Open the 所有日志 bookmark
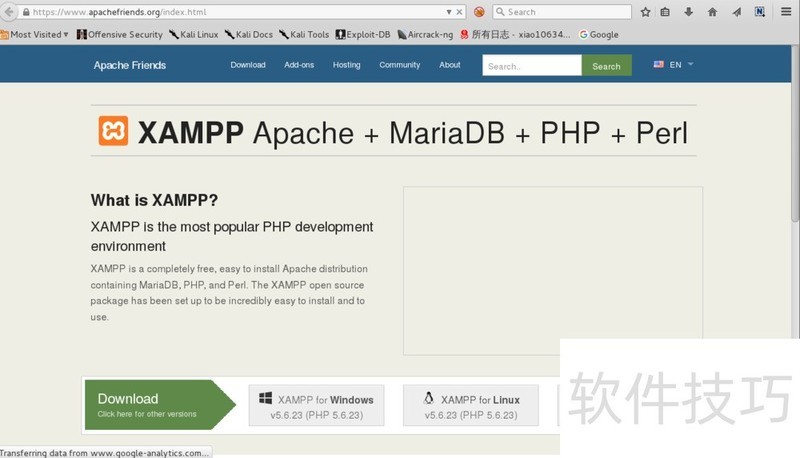 point(515,35)
